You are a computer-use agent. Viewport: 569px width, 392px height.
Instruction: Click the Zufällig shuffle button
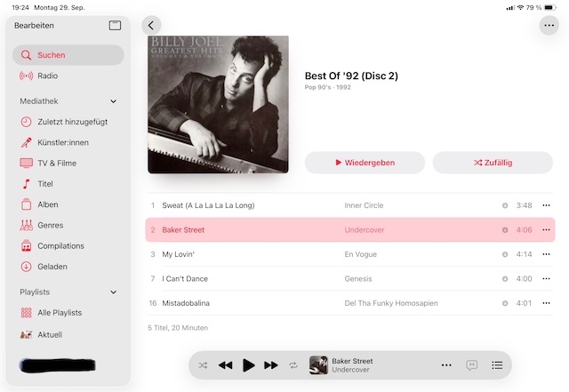pyautogui.click(x=493, y=163)
